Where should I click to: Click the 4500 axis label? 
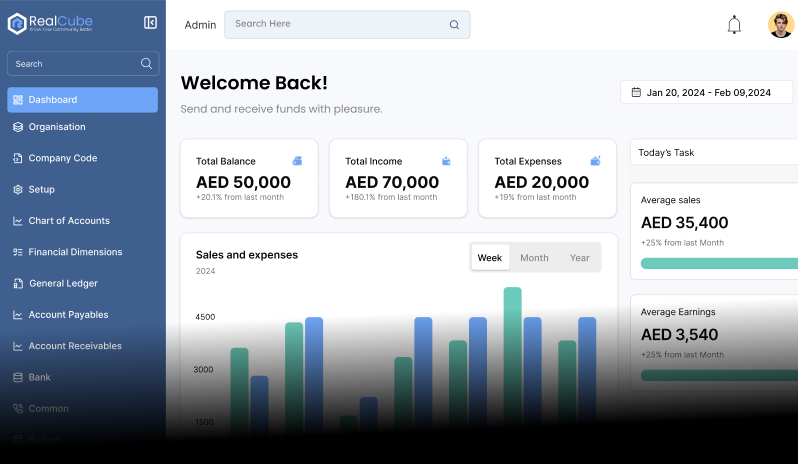pyautogui.click(x=205, y=317)
